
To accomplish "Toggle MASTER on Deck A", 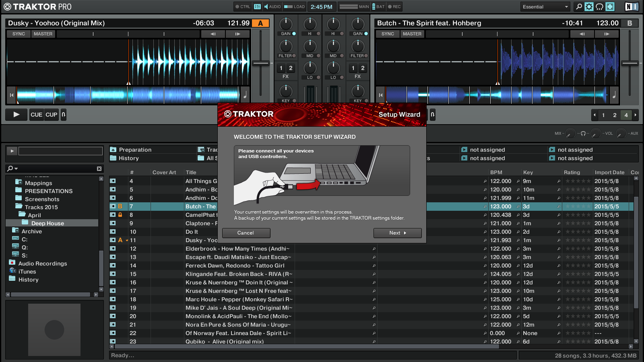I will click(x=43, y=34).
